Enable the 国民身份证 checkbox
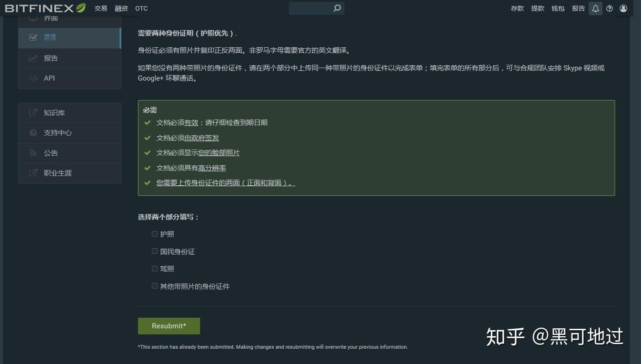This screenshot has width=641, height=364. point(154,251)
